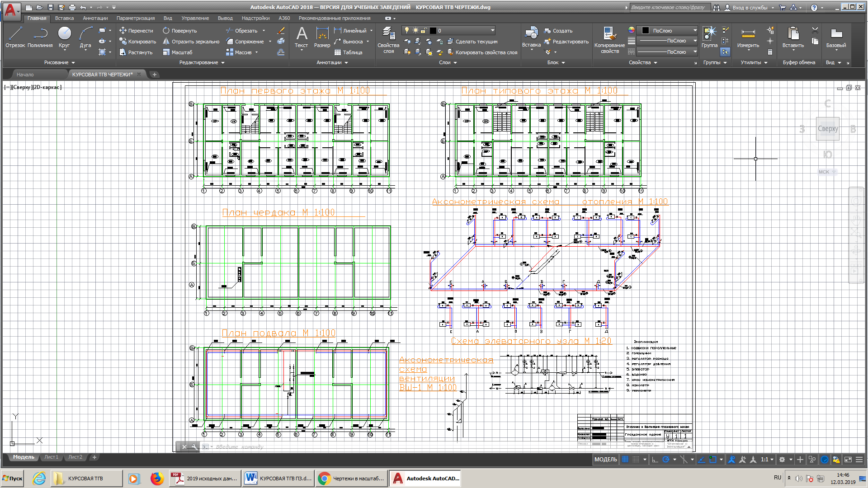Click the Копировать copy tool
Viewport: 868px width, 488px height.
pyautogui.click(x=137, y=42)
